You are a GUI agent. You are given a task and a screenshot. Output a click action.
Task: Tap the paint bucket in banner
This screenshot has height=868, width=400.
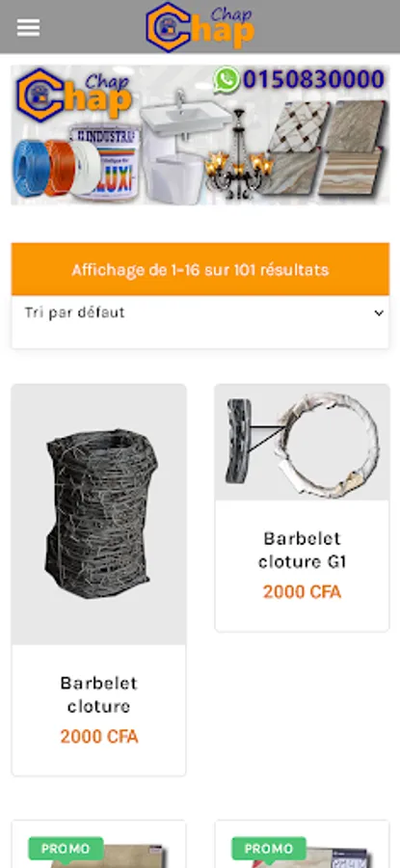(x=105, y=160)
